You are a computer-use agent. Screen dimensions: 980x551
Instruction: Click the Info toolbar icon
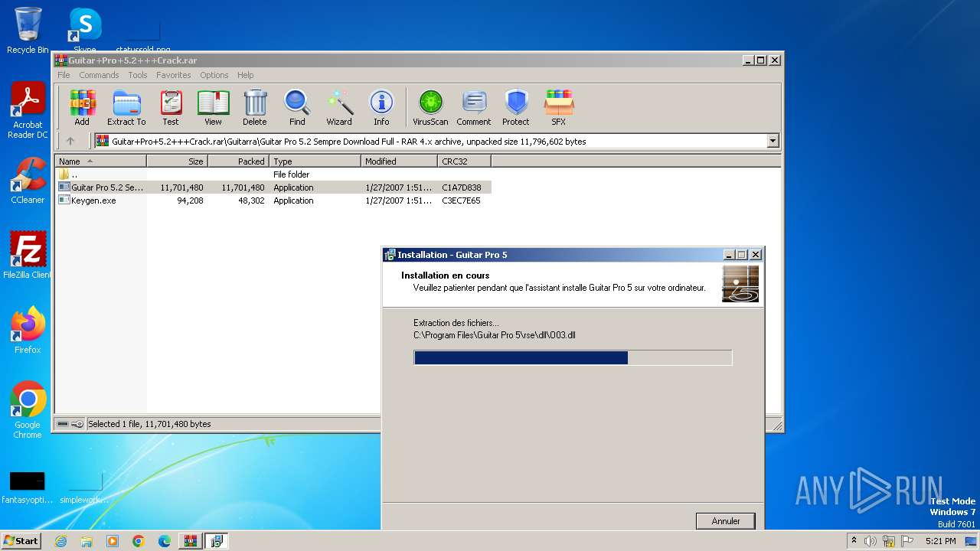pos(381,107)
